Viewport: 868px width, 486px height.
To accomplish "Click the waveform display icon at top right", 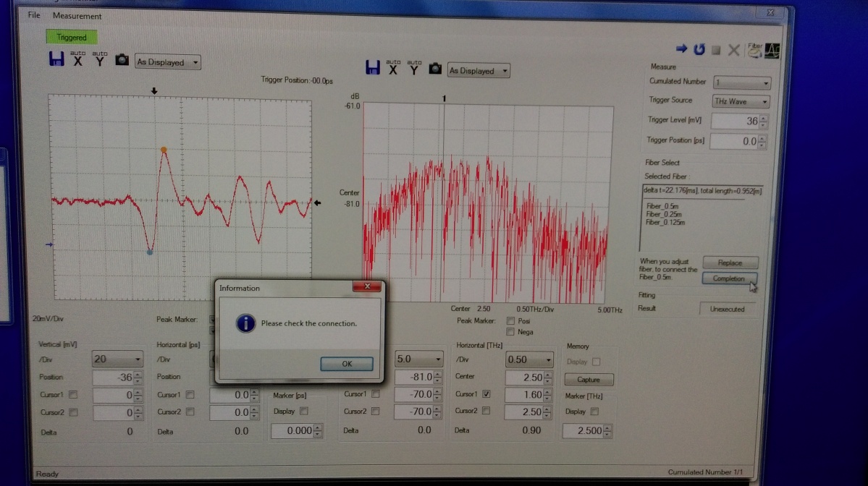I will (773, 50).
